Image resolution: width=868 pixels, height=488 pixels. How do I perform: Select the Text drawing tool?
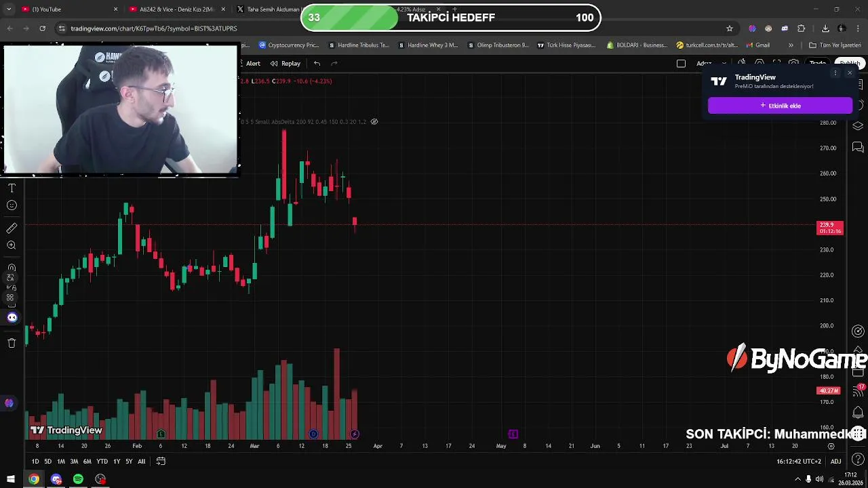click(x=12, y=188)
